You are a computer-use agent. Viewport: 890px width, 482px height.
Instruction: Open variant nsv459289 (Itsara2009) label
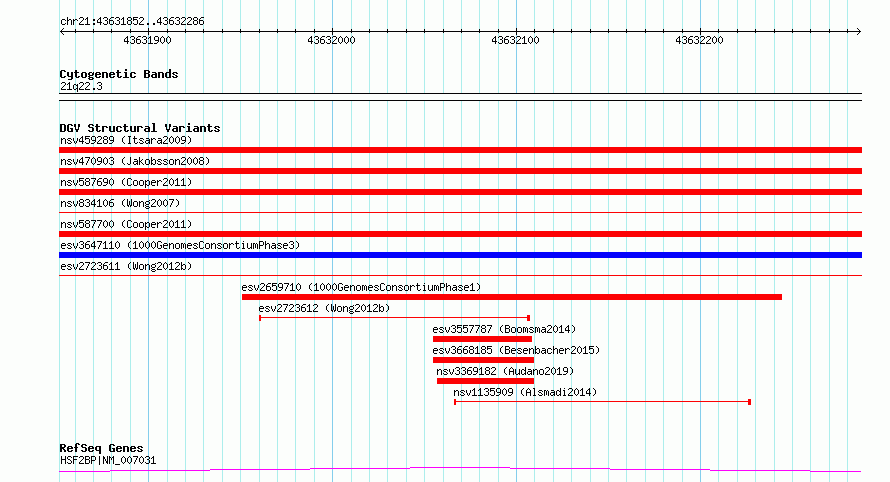[x=126, y=140]
